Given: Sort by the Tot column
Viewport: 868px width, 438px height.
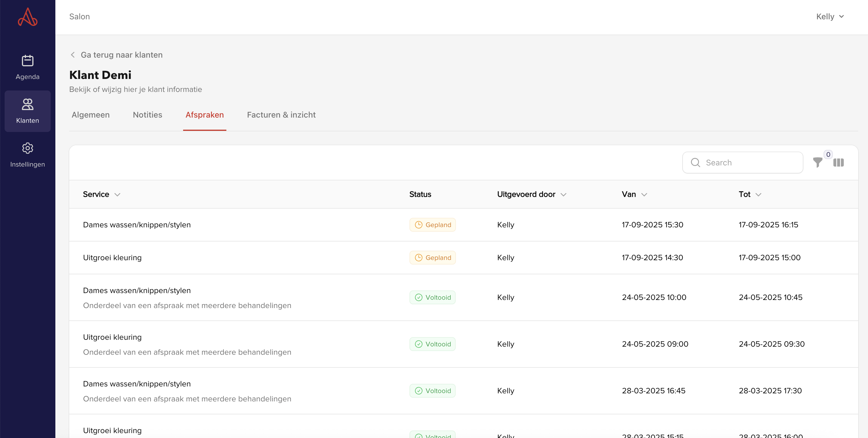Looking at the screenshot, I should [x=750, y=194].
